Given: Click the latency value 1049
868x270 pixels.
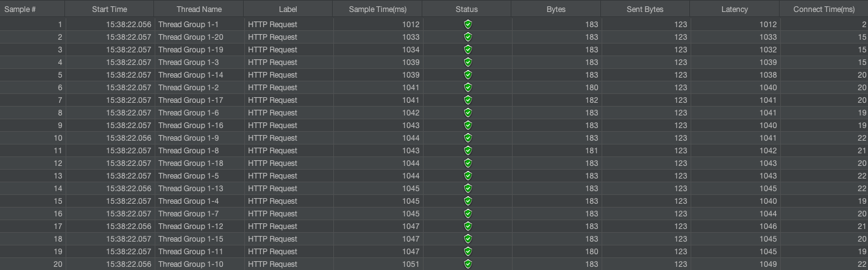Looking at the screenshot, I should 768,264.
